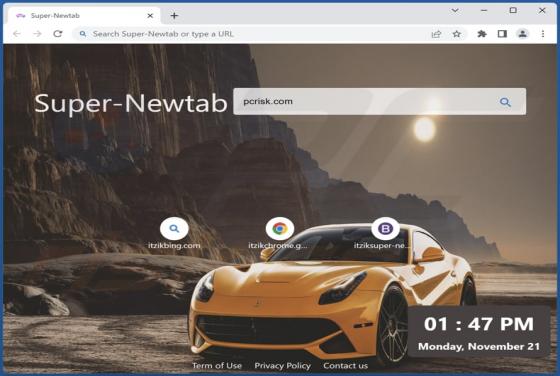Image resolution: width=560 pixels, height=376 pixels.
Task: Click the 01 : 47 PM clock
Action: 479,324
